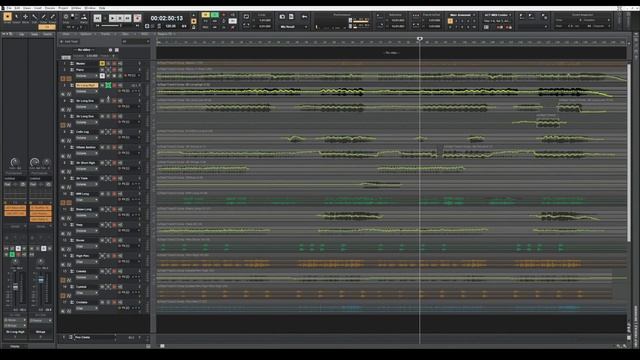
Task: Toggle the Snap to Grid icon
Action: (x=66, y=17)
